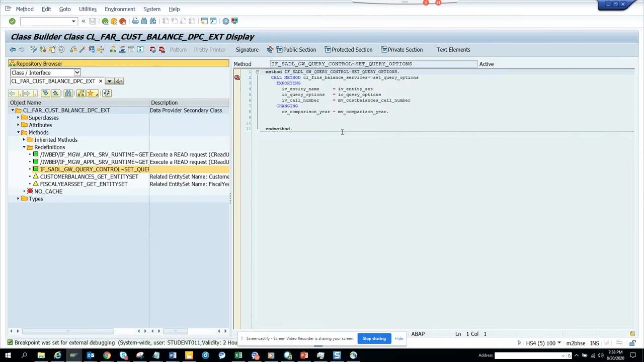644x362 pixels.
Task: Click the Customize Local Layout monitor icon
Action: tap(234, 21)
